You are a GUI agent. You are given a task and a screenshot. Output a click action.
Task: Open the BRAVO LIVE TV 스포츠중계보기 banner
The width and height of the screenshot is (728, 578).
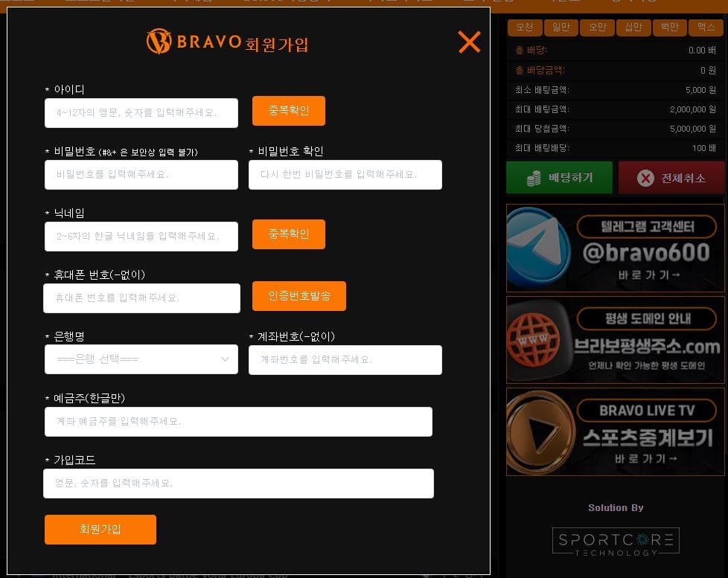tap(615, 431)
